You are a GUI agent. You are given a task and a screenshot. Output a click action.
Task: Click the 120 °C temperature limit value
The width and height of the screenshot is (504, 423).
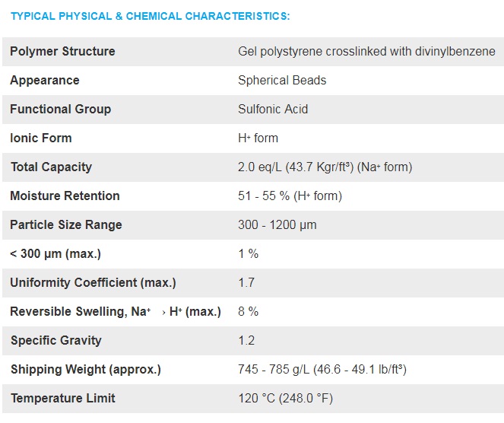pyautogui.click(x=285, y=398)
